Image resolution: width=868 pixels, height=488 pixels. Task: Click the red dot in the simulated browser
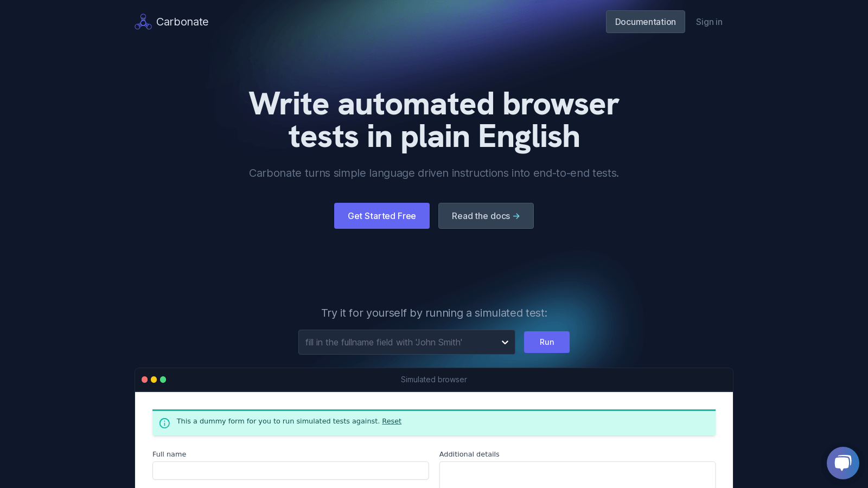[145, 380]
